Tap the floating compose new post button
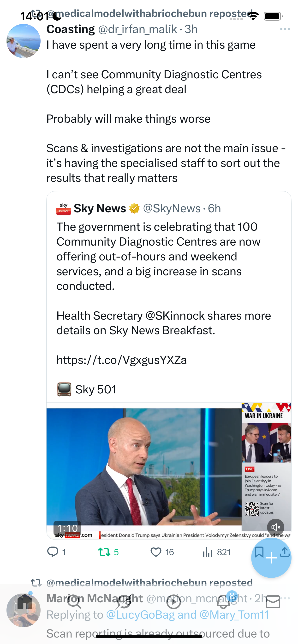Viewport: 298px width, 644px height. [x=271, y=558]
